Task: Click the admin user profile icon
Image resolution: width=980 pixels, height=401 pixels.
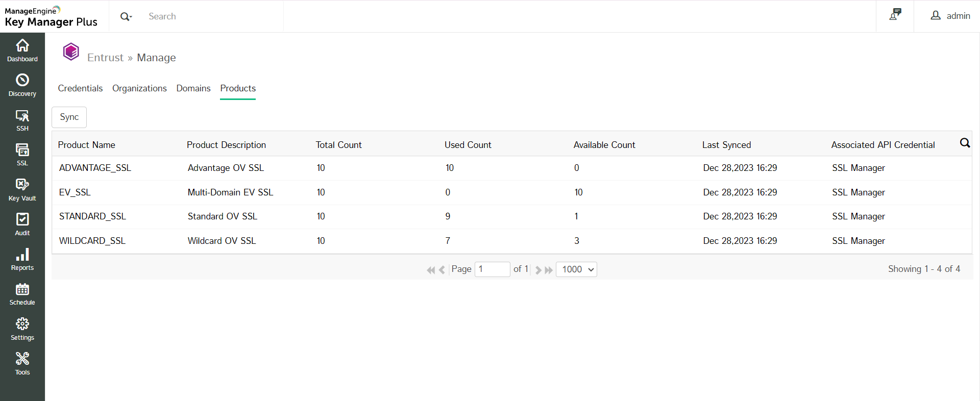Action: (936, 16)
